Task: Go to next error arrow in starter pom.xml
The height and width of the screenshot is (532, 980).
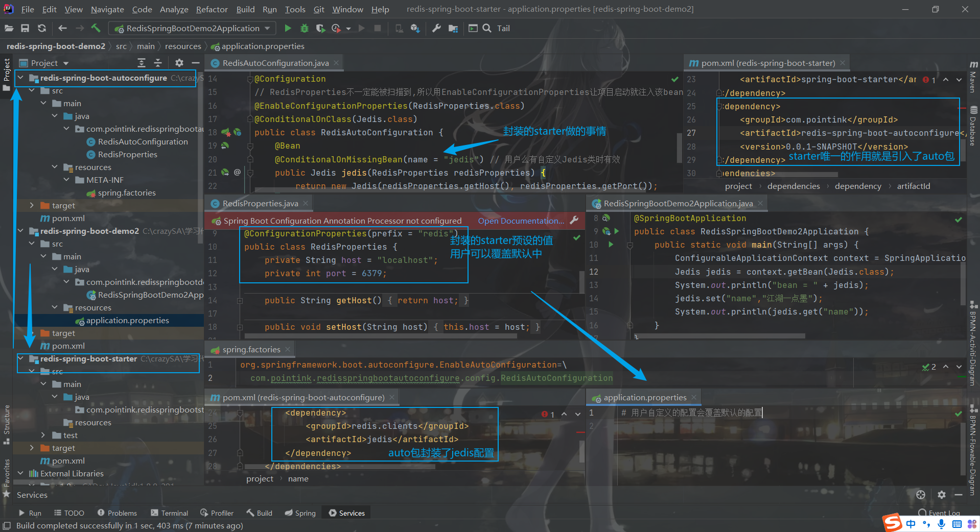Action: coord(959,80)
